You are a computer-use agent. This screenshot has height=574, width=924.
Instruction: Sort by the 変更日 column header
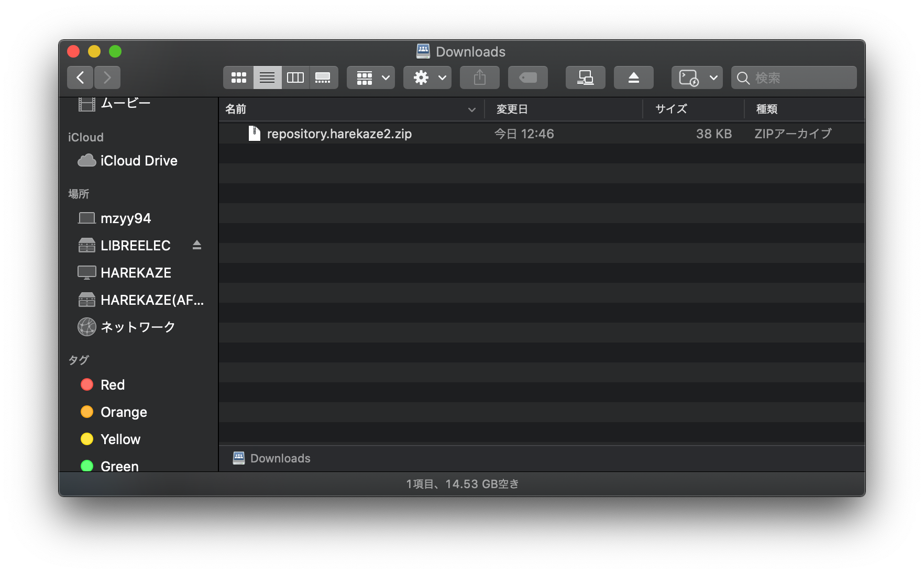click(564, 109)
